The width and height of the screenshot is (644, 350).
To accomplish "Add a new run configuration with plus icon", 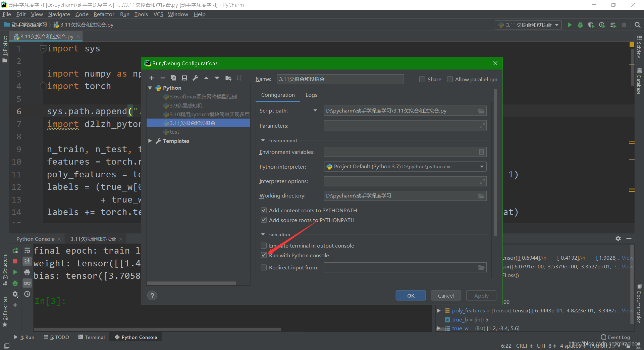I will [152, 78].
